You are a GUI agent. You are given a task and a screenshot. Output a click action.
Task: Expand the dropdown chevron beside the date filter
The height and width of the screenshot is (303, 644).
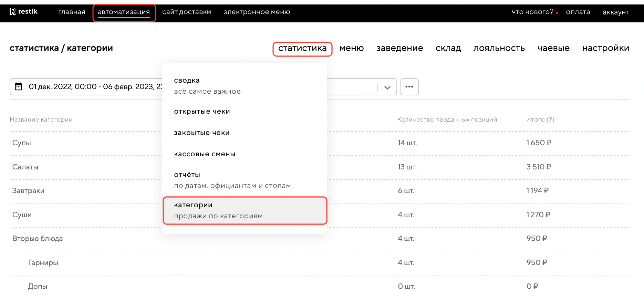click(x=387, y=87)
